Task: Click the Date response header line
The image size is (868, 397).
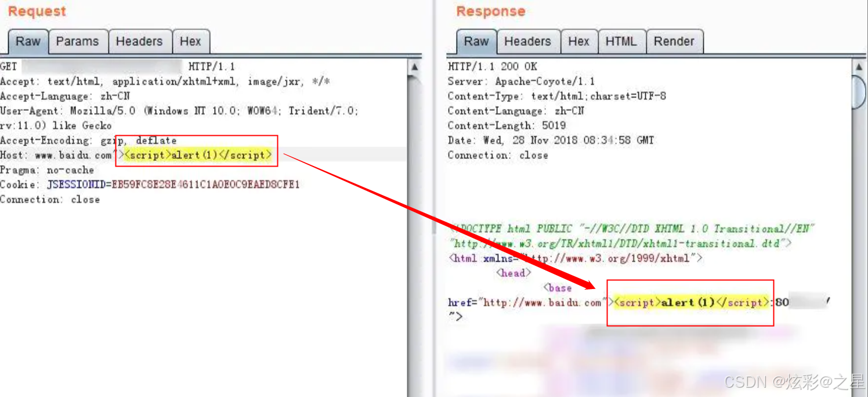Action: click(x=551, y=140)
